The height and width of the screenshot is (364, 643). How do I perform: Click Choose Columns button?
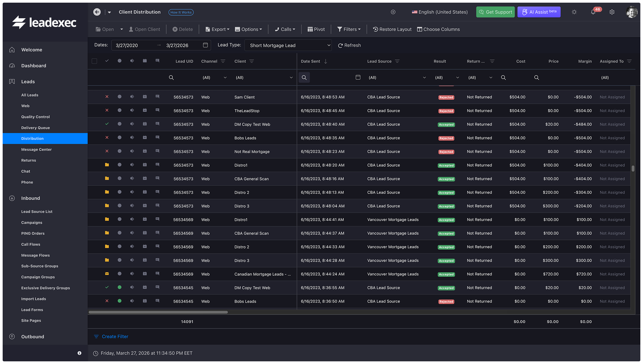coord(438,29)
